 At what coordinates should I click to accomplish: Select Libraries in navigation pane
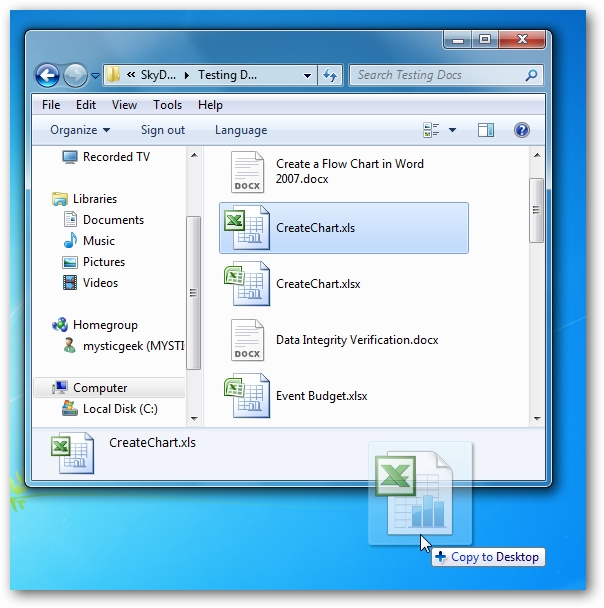[95, 199]
